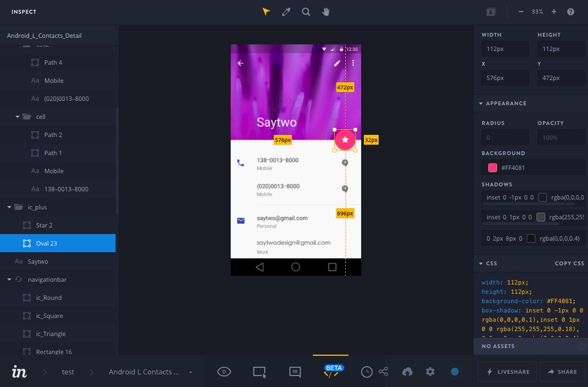Click the NO ASSETS bar
This screenshot has width=588, height=387.
click(x=530, y=346)
